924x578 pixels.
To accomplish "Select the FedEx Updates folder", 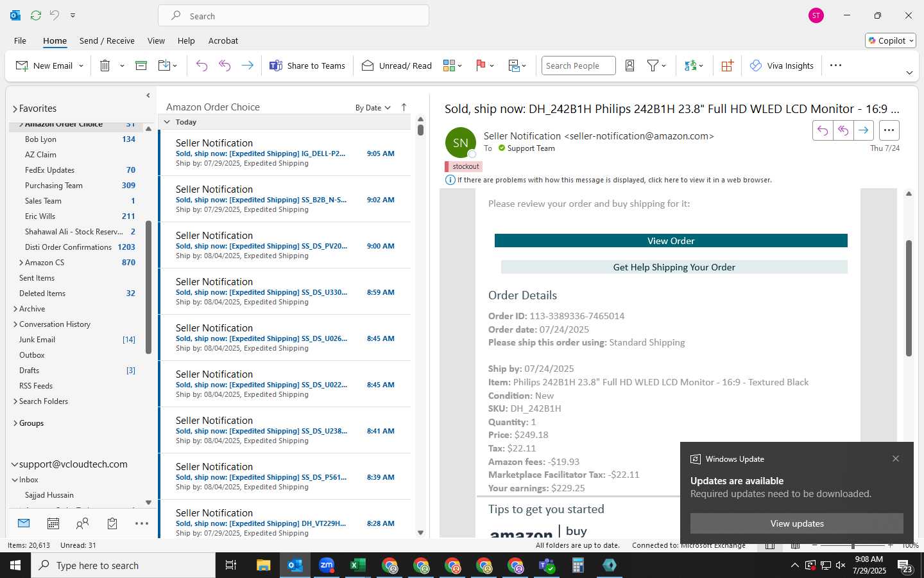I will [50, 170].
